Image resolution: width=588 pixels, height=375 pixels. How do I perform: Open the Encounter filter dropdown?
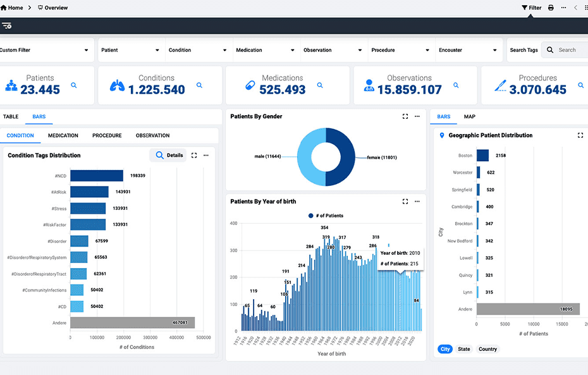tap(468, 50)
